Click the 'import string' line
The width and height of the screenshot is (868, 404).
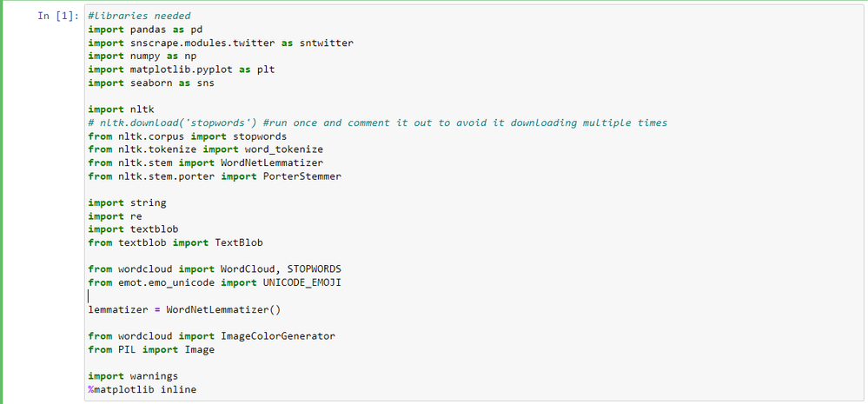pos(127,203)
